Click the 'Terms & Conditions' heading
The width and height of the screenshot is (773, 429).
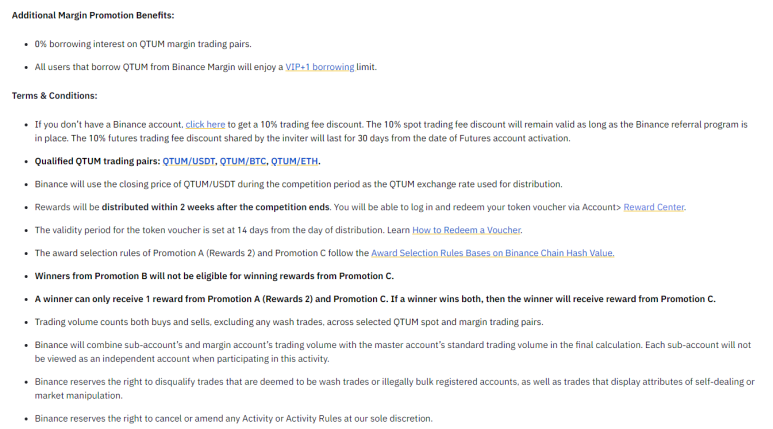click(x=55, y=96)
